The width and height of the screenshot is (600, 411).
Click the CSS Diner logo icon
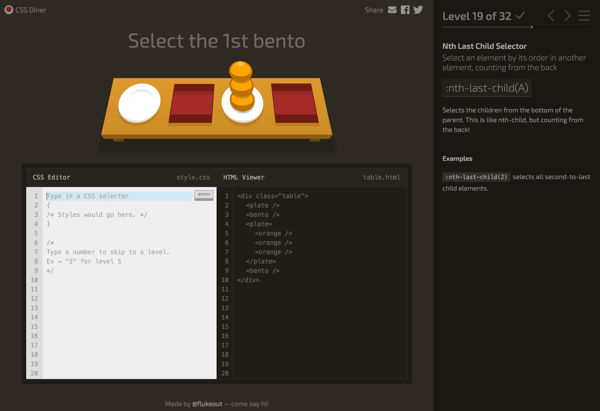[8, 10]
